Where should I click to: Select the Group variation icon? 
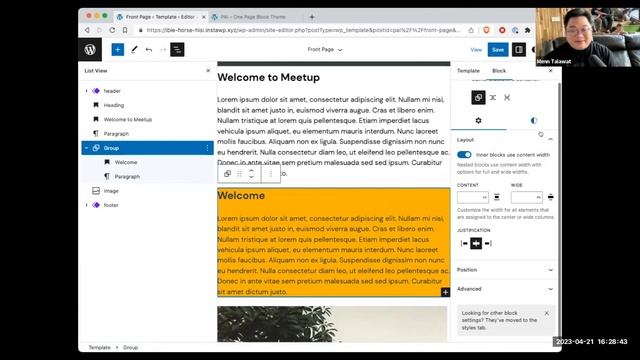(478, 98)
